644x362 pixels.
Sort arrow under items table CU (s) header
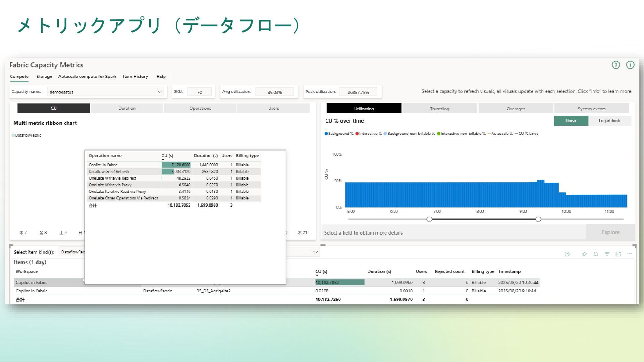tap(317, 276)
